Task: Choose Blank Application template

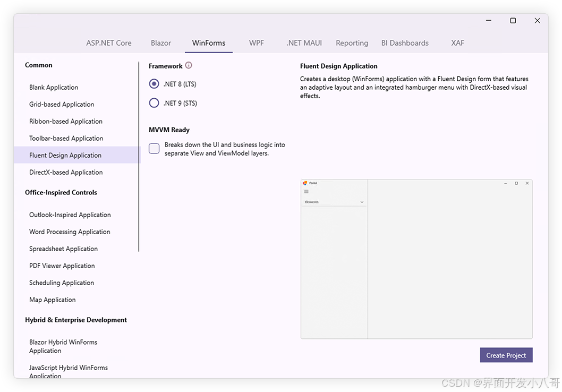Action: pos(77,88)
